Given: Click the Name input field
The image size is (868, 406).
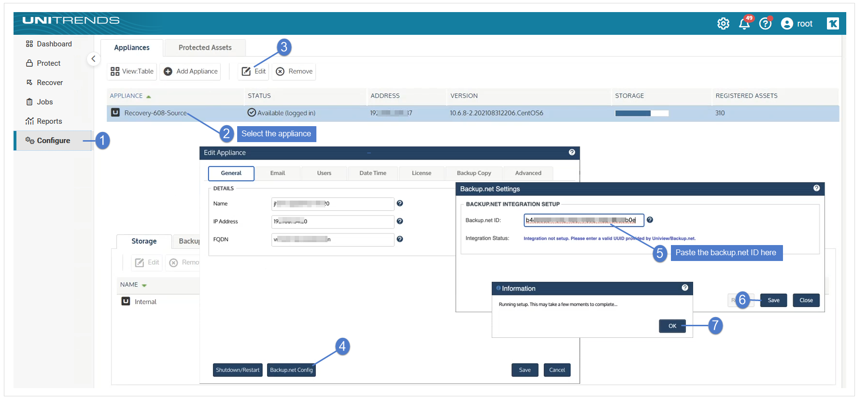Looking at the screenshot, I should coord(333,204).
